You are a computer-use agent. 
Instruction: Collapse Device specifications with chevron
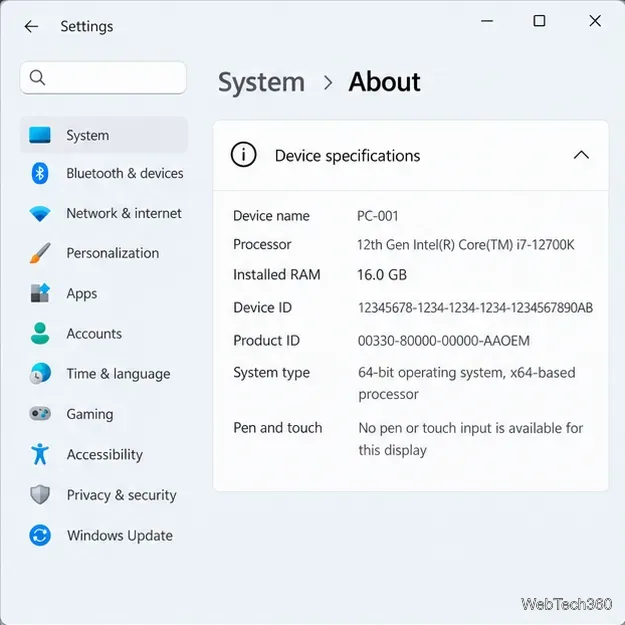pos(581,155)
